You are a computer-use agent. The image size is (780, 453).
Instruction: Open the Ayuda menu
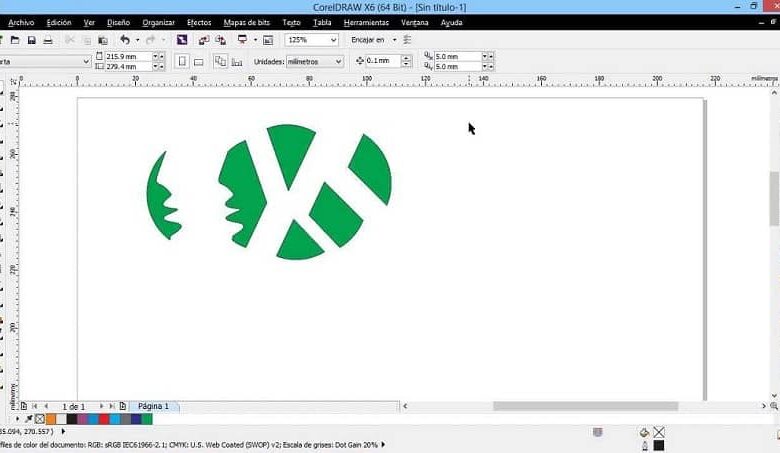pos(451,22)
